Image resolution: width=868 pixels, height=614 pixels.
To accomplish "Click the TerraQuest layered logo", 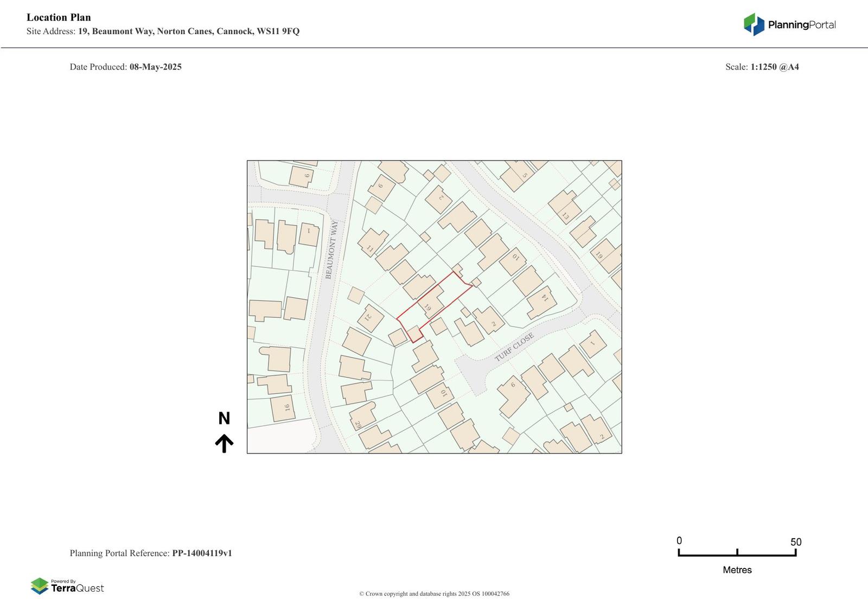I will (x=40, y=586).
